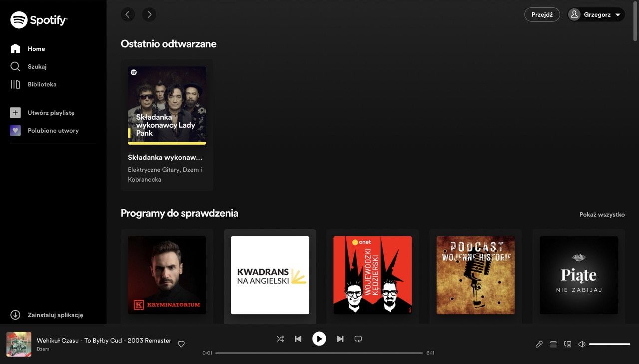Select Polubione utwory in the sidebar

coord(53,131)
